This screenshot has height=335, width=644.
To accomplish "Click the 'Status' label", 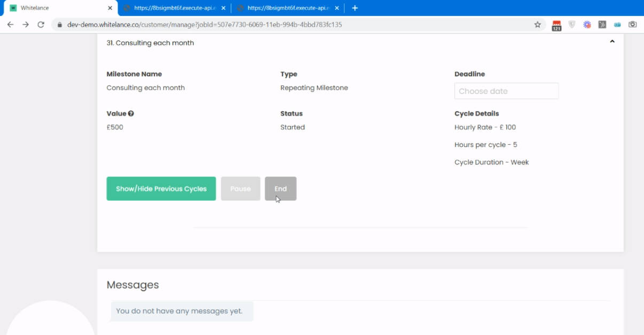I will [292, 114].
